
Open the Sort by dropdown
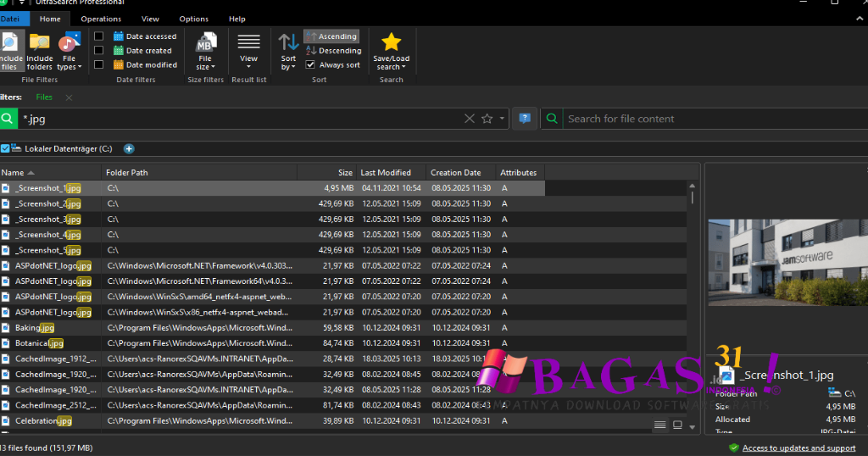tap(288, 52)
